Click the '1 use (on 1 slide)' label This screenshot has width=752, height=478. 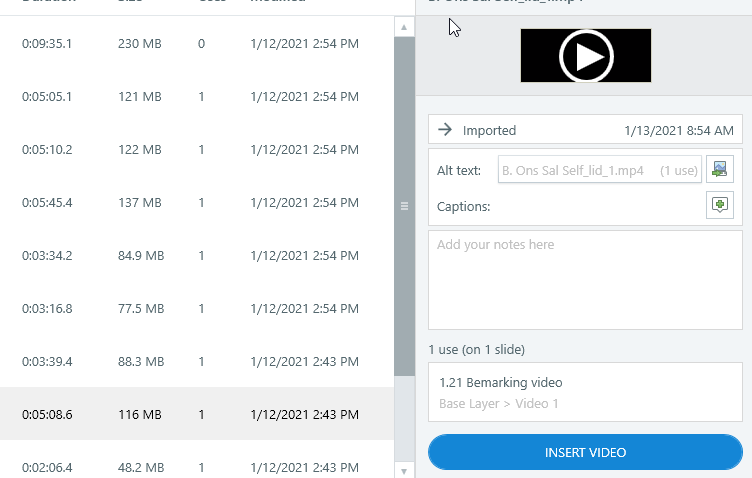[x=477, y=350]
